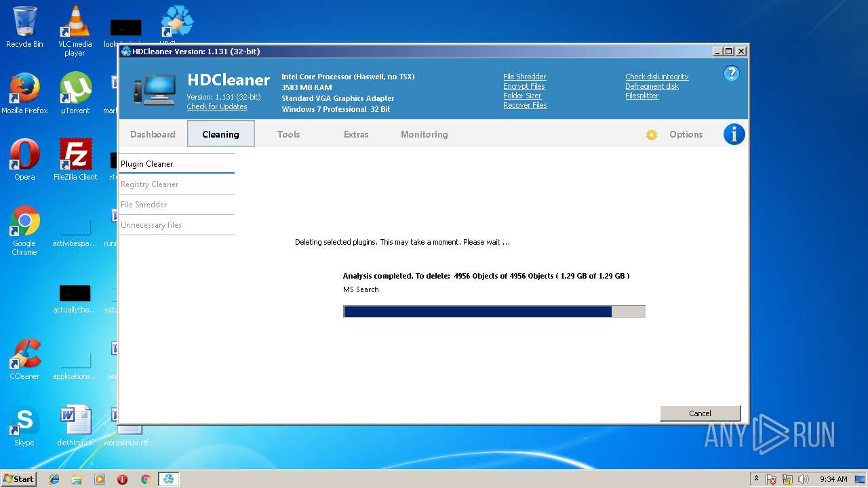Screen dimensions: 868x488
Task: Launch CCleaner desktop shortcut
Action: (24, 359)
